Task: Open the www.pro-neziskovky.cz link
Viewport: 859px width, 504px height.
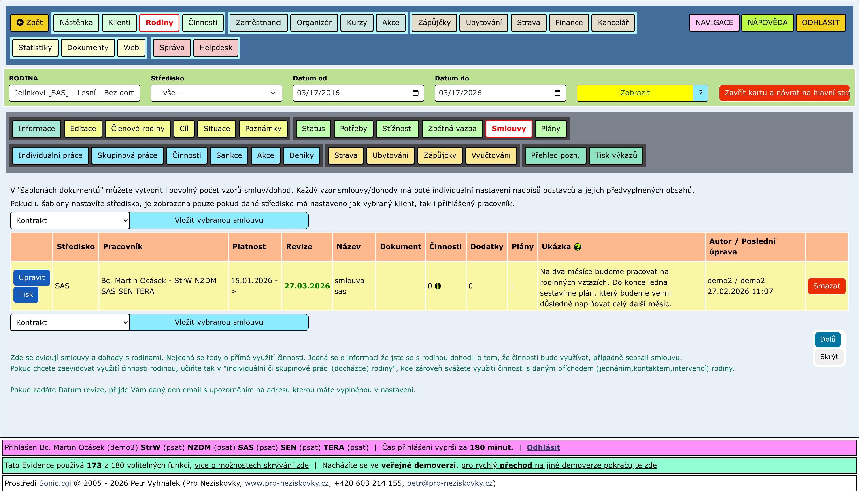Action: (286, 483)
